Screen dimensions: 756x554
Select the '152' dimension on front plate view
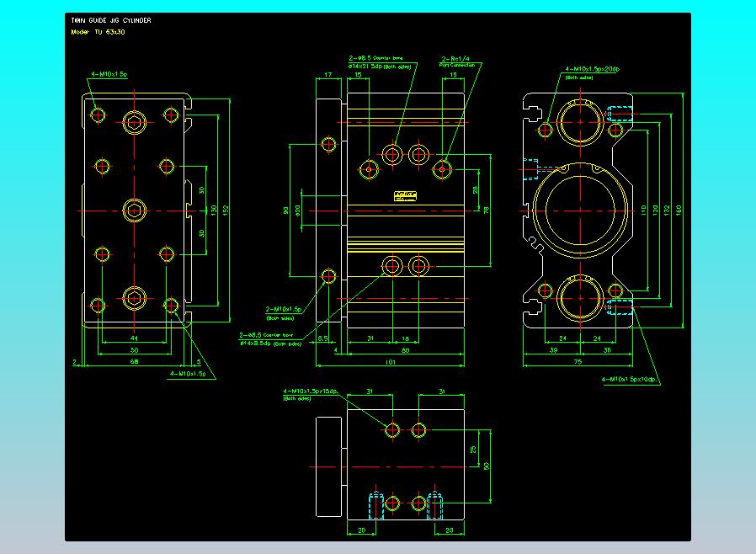tap(226, 210)
